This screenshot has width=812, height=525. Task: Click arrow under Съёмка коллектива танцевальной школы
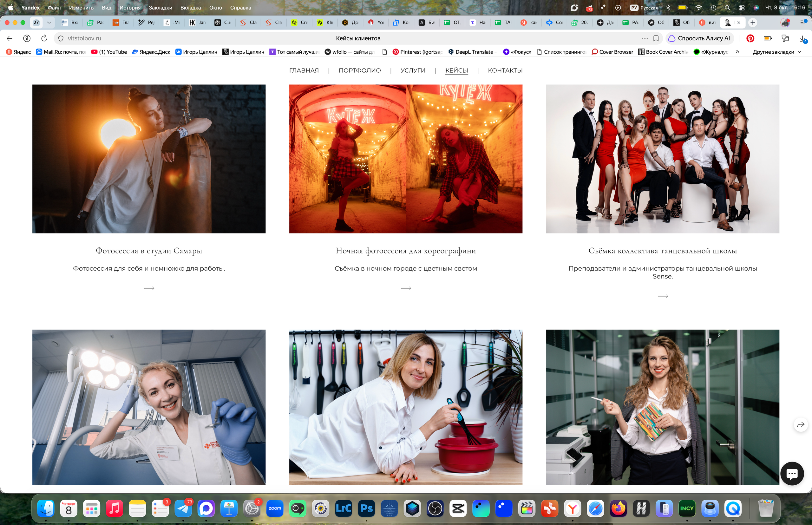[663, 296]
